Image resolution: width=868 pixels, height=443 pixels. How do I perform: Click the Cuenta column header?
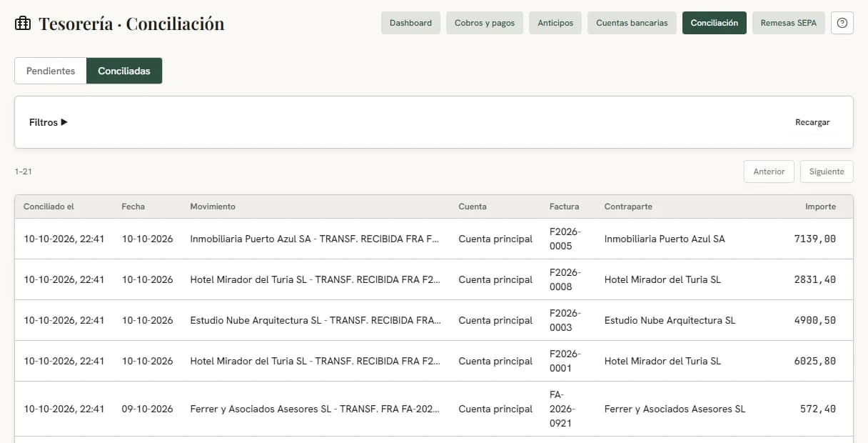pos(473,206)
